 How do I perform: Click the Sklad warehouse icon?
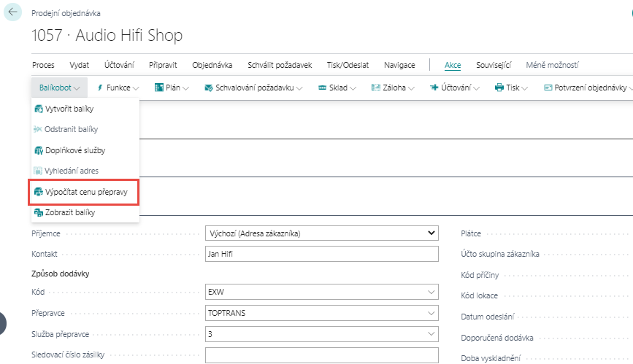pyautogui.click(x=322, y=88)
